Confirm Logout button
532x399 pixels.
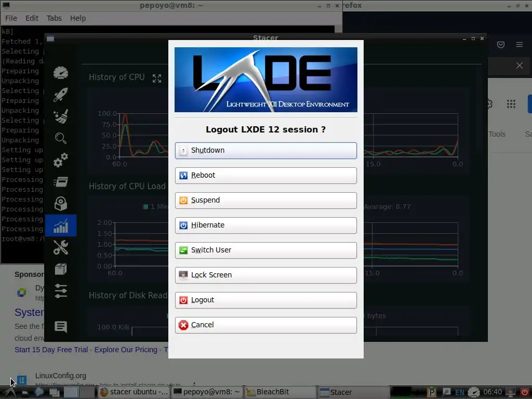pyautogui.click(x=265, y=300)
